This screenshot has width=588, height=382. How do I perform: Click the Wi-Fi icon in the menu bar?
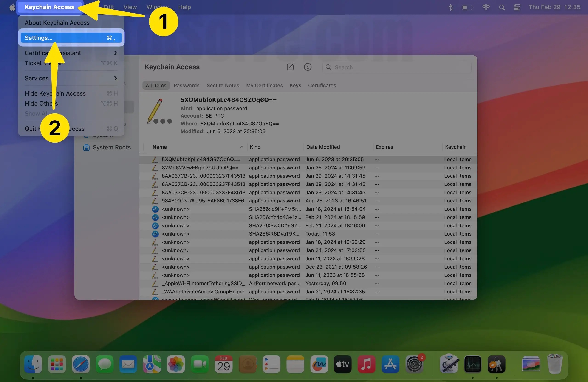pos(486,7)
